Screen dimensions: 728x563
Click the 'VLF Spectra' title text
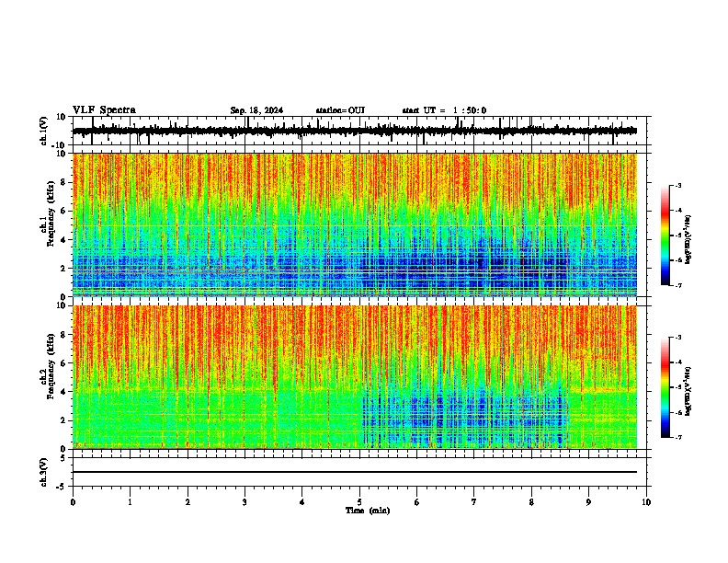104,110
